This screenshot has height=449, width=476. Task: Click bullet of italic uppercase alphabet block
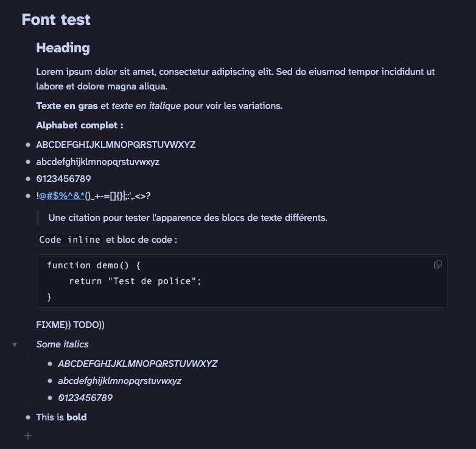coord(50,364)
